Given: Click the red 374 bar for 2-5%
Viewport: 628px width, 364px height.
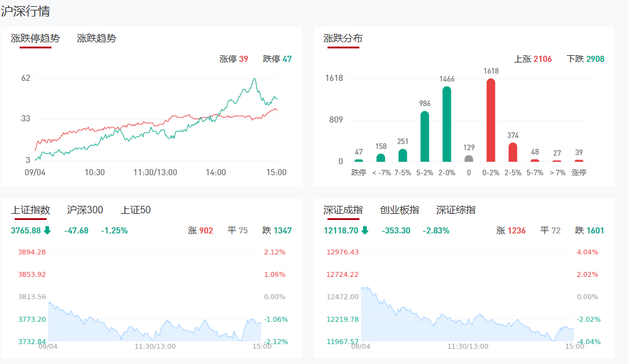Looking at the screenshot, I should [513, 152].
